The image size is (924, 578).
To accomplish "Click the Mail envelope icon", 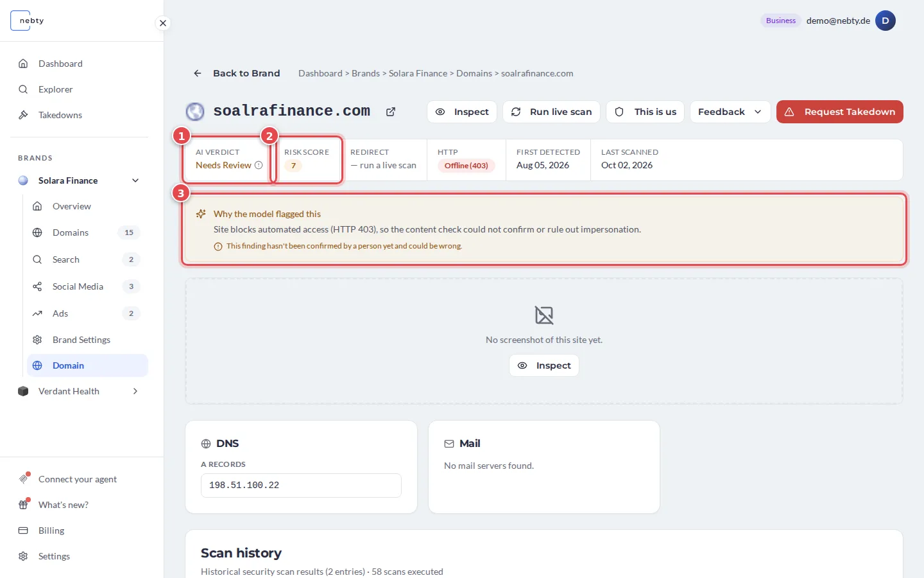I will (x=449, y=444).
